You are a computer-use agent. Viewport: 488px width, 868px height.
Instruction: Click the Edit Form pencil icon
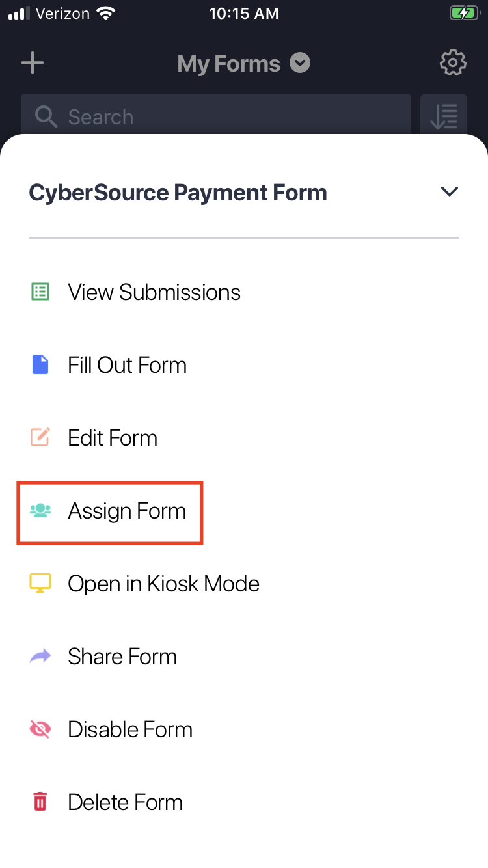(40, 438)
